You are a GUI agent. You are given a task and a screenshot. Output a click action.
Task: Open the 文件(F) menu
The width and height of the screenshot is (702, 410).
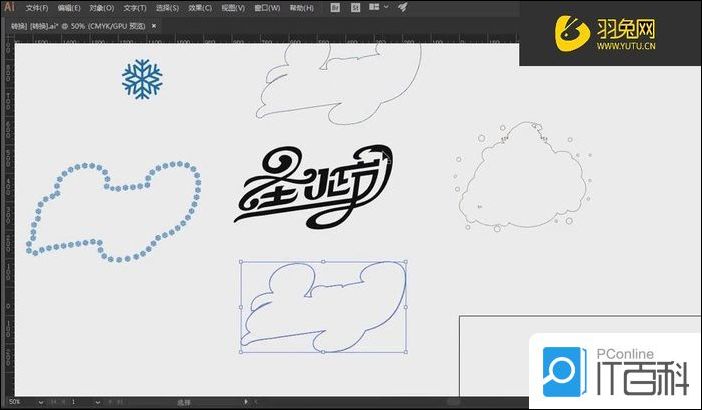tap(37, 8)
